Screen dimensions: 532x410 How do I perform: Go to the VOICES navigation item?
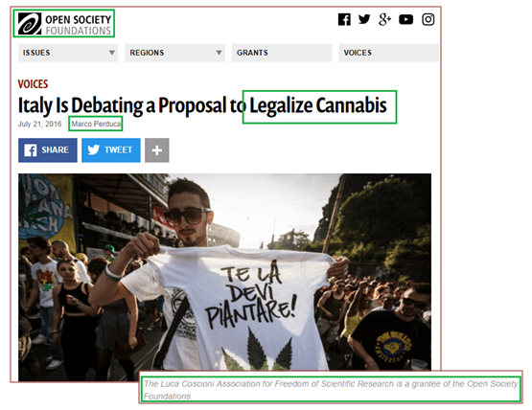pos(388,53)
